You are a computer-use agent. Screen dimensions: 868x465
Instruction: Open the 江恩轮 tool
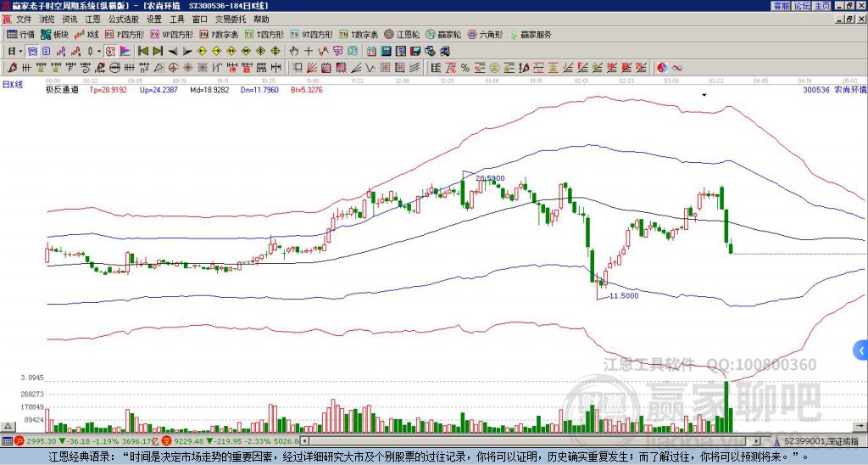tap(403, 34)
